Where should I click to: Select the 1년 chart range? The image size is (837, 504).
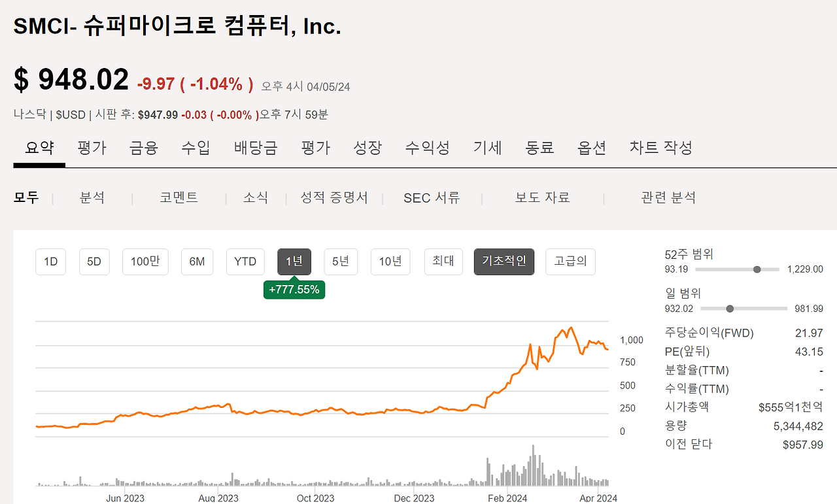pos(294,262)
